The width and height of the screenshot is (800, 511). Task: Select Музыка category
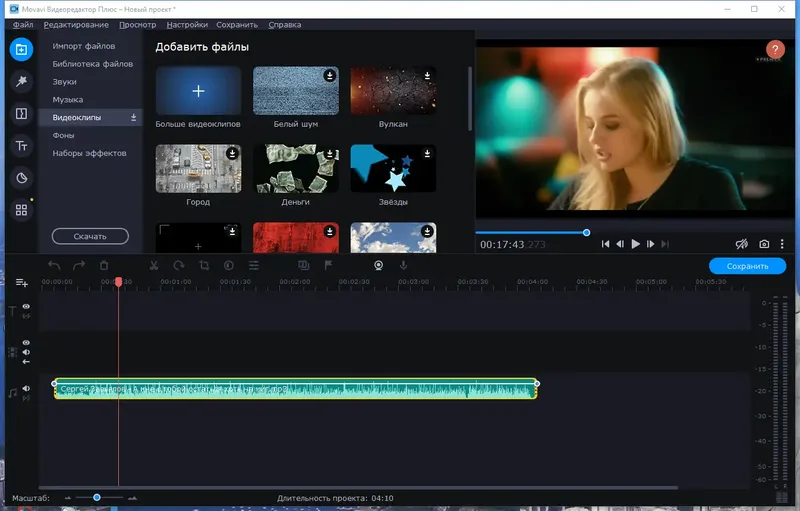67,99
